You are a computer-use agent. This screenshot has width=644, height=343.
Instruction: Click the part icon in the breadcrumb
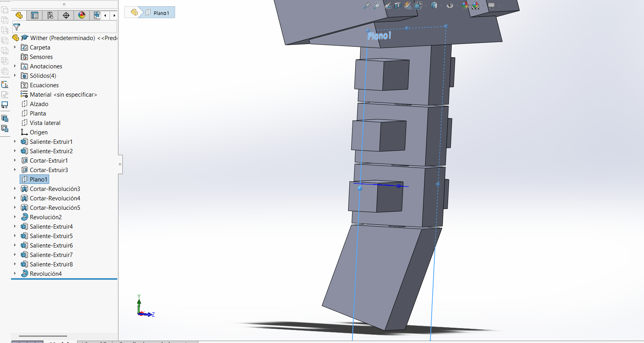pos(134,13)
